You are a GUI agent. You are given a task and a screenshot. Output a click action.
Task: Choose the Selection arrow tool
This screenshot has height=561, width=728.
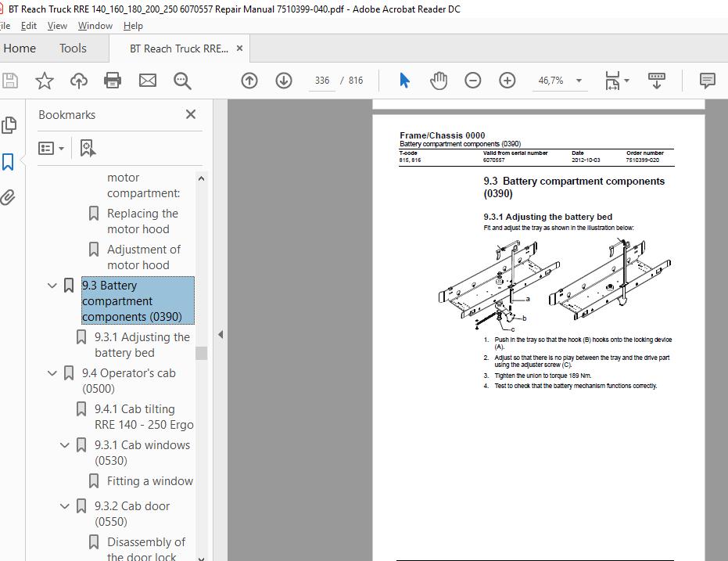[x=404, y=81]
